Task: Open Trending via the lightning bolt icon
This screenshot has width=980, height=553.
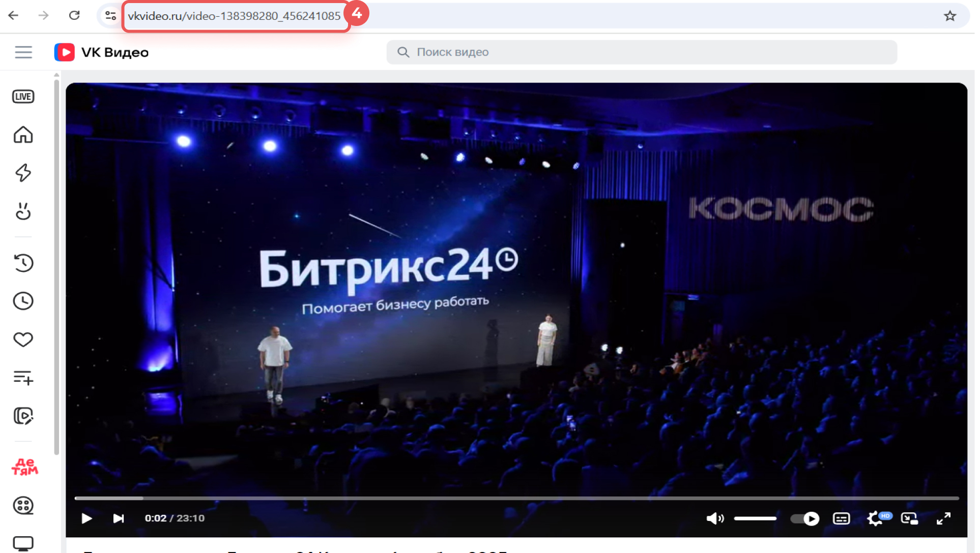Action: tap(23, 173)
